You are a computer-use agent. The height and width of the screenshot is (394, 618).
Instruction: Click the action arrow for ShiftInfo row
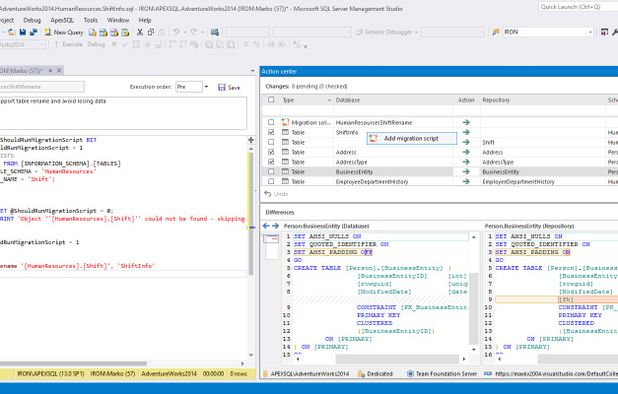[x=466, y=132]
